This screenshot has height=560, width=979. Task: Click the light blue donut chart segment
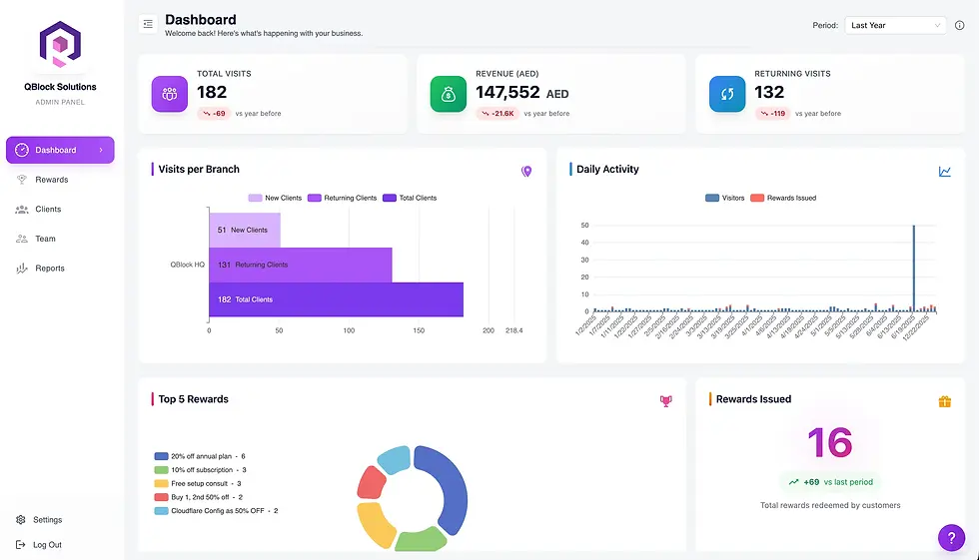coord(395,460)
